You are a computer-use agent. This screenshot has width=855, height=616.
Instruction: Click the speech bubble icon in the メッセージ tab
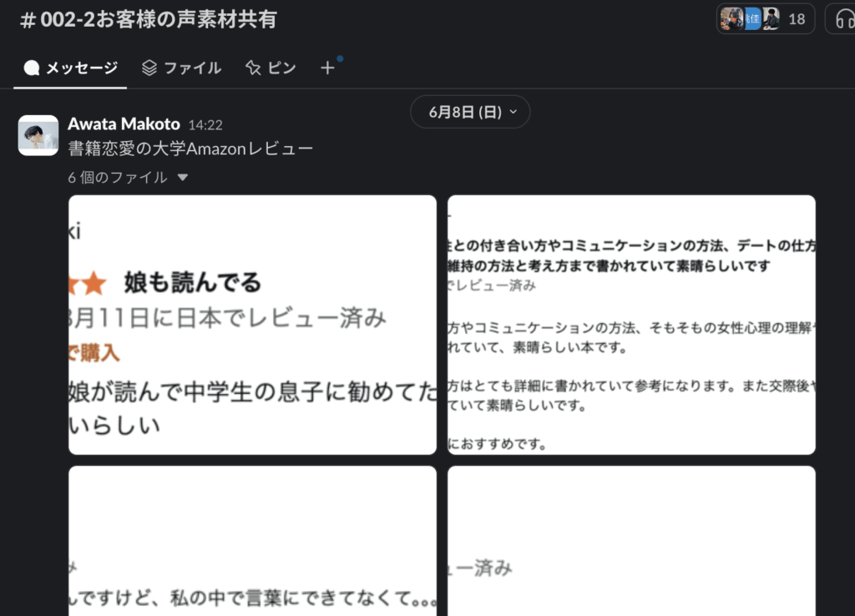pyautogui.click(x=32, y=68)
